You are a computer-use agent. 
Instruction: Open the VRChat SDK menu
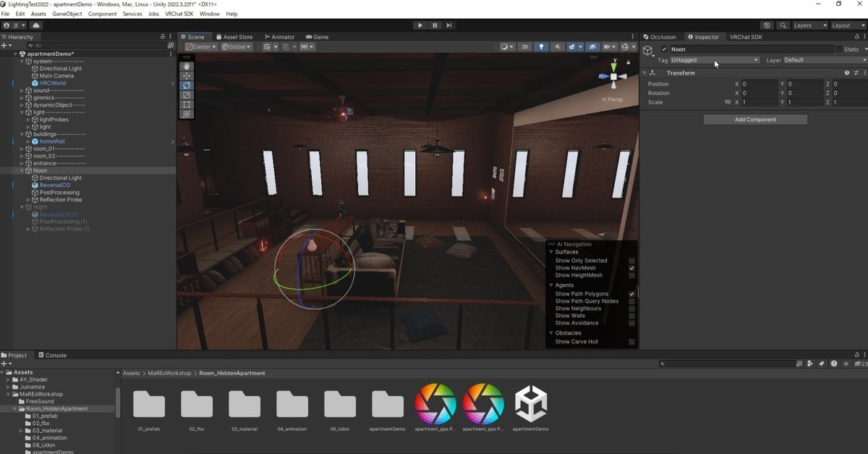180,14
